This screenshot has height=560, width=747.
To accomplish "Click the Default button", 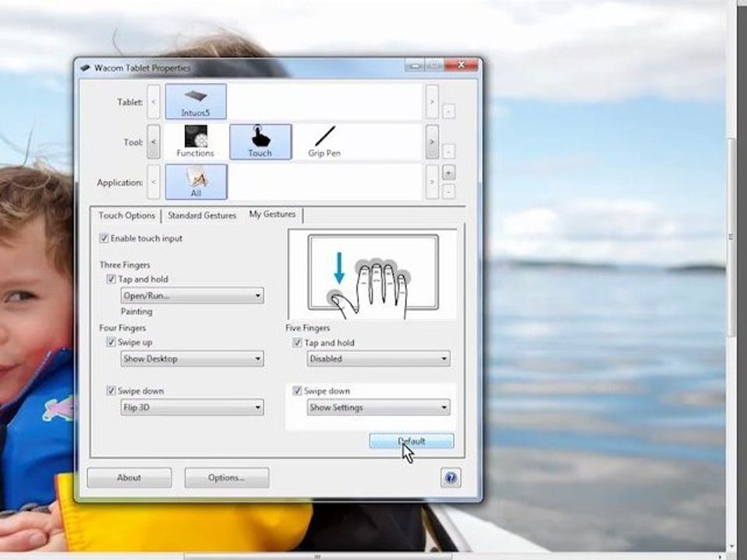I will [x=412, y=441].
